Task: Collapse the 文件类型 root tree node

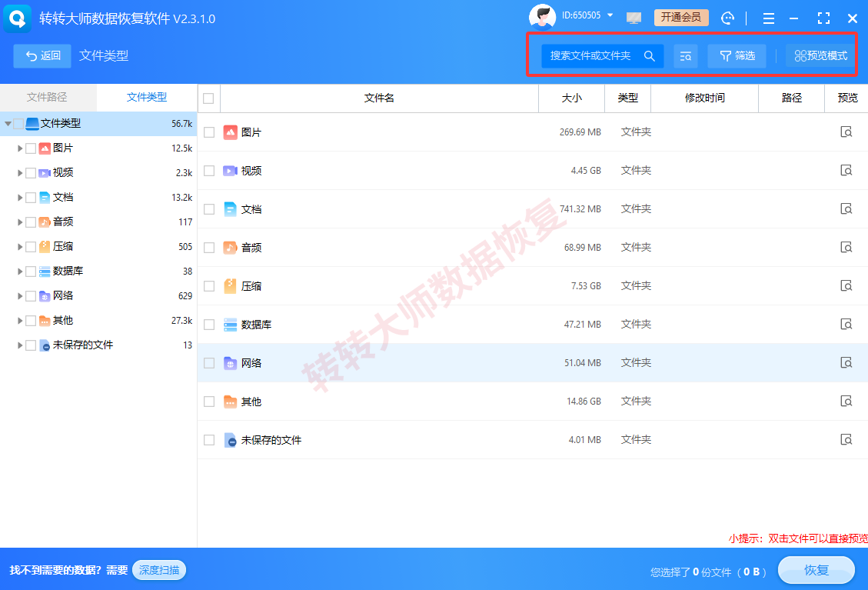Action: click(x=8, y=124)
